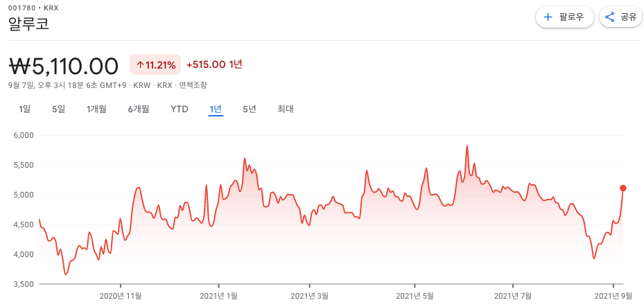Image resolution: width=644 pixels, height=307 pixels.
Task: Switch to the 6개월 range tab
Action: tap(139, 109)
